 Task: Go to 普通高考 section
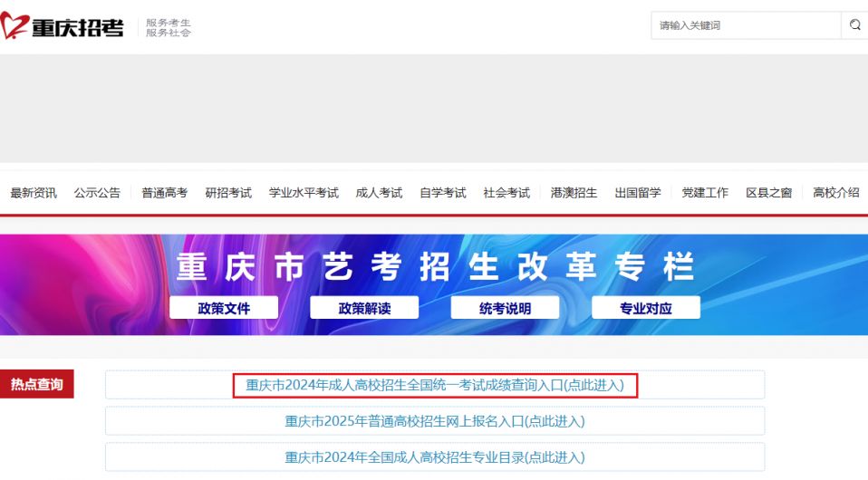pos(164,193)
